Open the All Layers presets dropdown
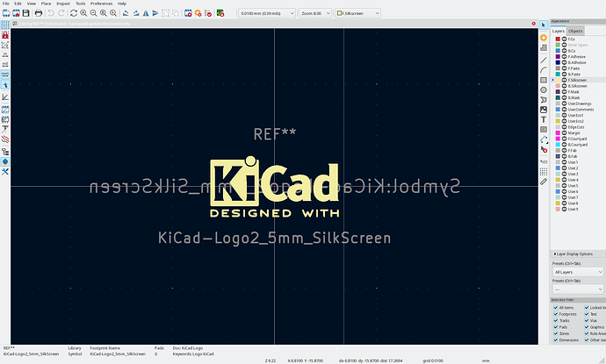Image resolution: width=606 pixels, height=364 pixels. coord(578,272)
